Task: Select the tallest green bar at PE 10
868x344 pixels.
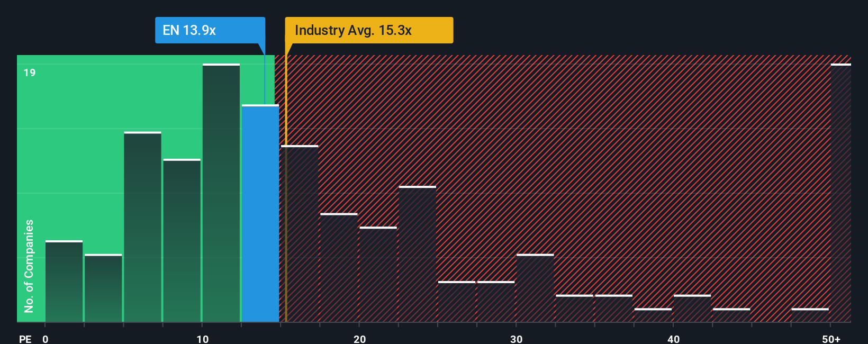Action: point(221,193)
